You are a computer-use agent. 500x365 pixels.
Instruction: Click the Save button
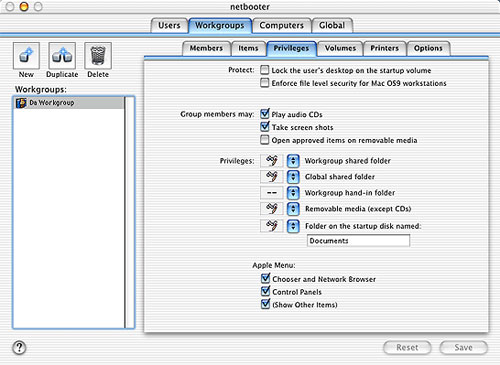point(464,348)
